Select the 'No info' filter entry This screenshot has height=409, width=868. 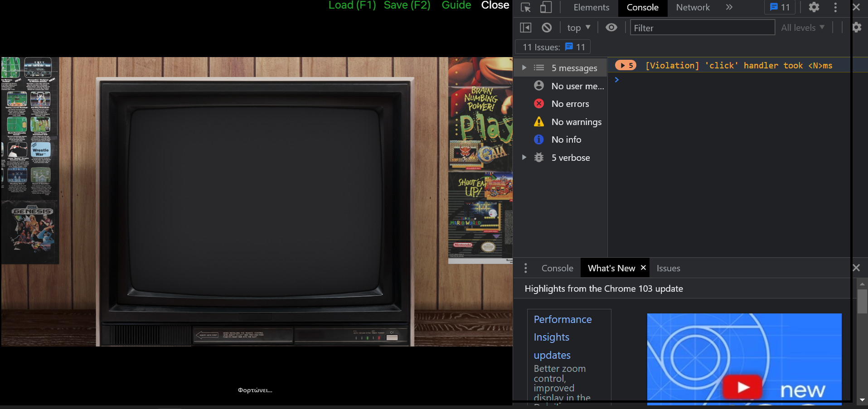[567, 139]
